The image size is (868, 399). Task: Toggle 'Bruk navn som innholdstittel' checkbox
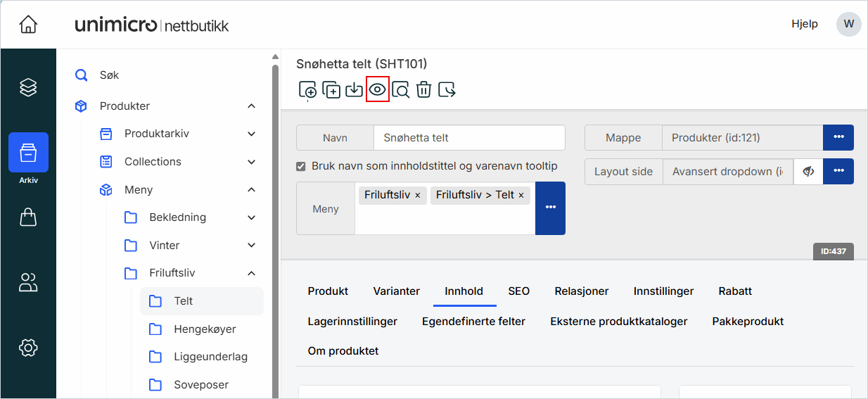[301, 167]
